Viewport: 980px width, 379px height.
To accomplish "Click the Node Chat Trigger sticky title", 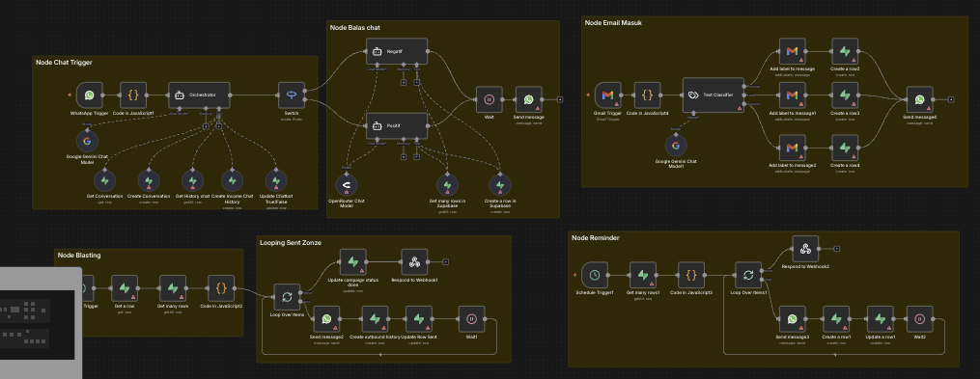I will coord(65,63).
